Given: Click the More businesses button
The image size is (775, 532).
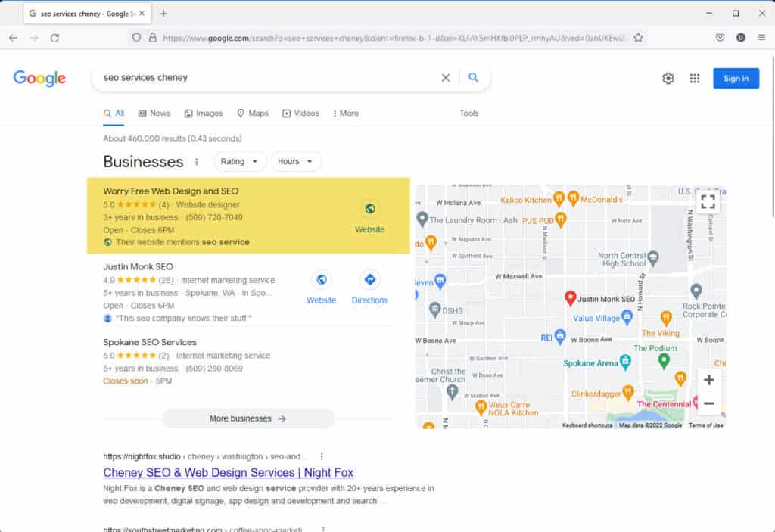Looking at the screenshot, I should (x=248, y=418).
